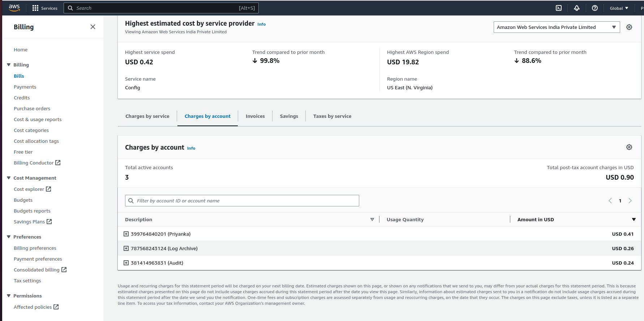Close the Billing sidebar panel
Viewport: 644px width, 321px height.
tap(93, 27)
